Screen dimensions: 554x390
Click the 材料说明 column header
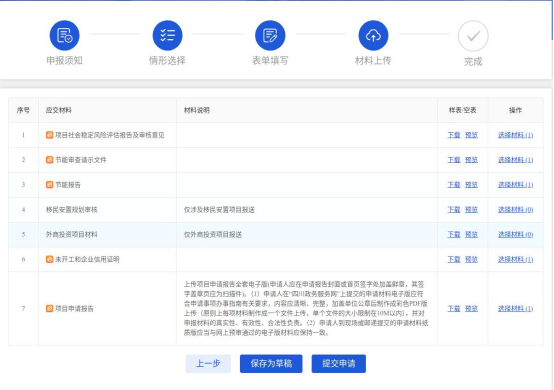197,110
